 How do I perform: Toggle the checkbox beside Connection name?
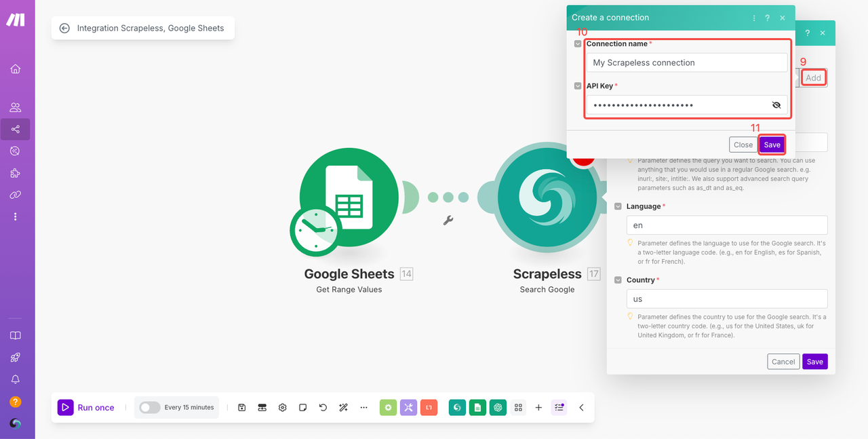(x=578, y=44)
